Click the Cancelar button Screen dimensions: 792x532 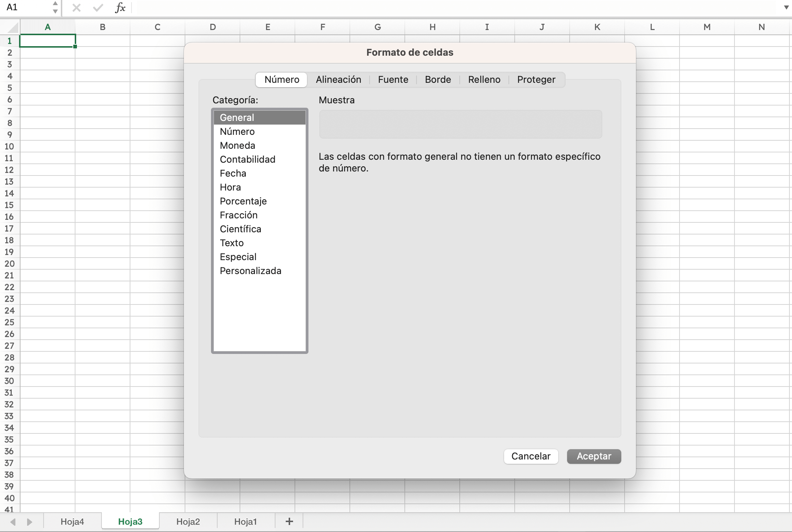[x=531, y=456]
